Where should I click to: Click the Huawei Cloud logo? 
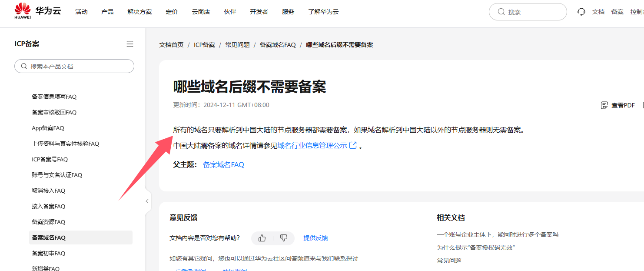pos(37,11)
